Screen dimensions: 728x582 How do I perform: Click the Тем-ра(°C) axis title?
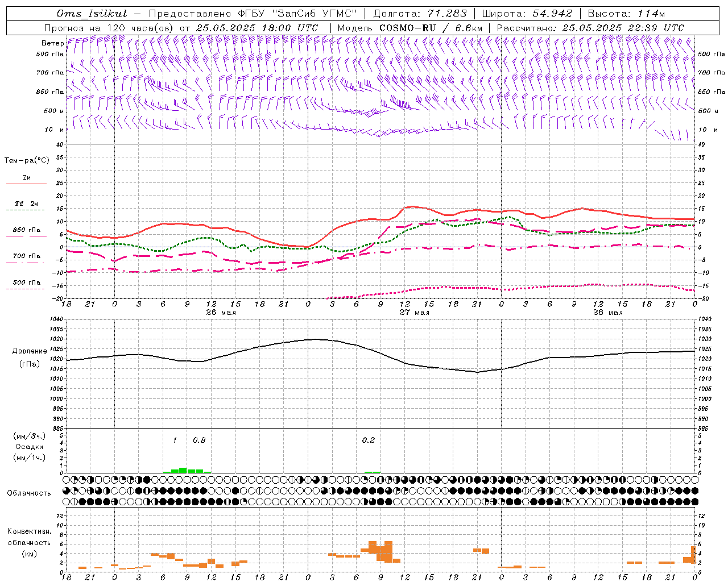tap(27, 160)
